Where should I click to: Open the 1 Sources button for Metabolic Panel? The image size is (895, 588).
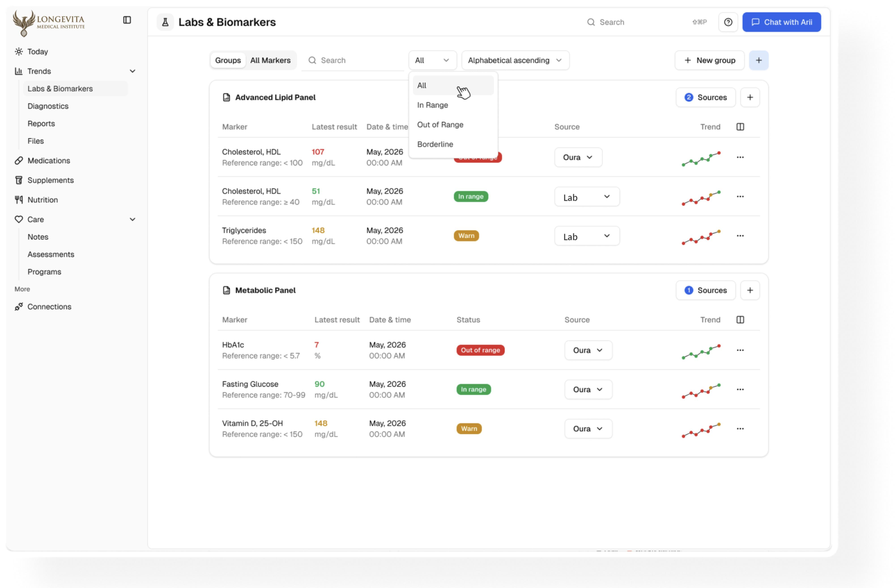pyautogui.click(x=705, y=291)
